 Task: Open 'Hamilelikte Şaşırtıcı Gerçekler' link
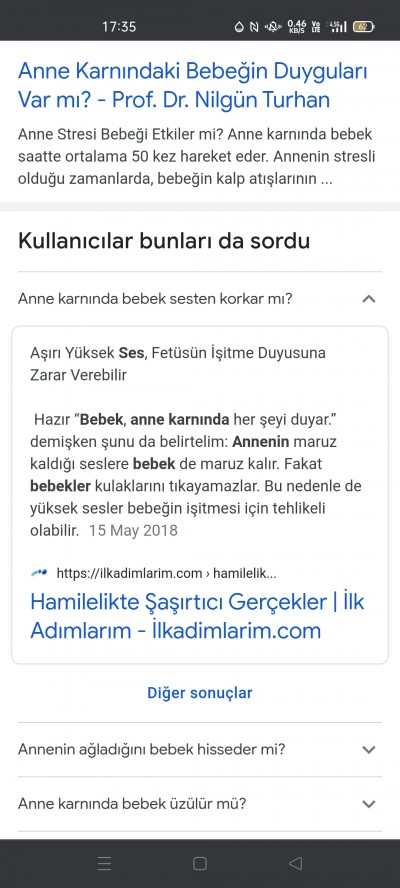(197, 616)
